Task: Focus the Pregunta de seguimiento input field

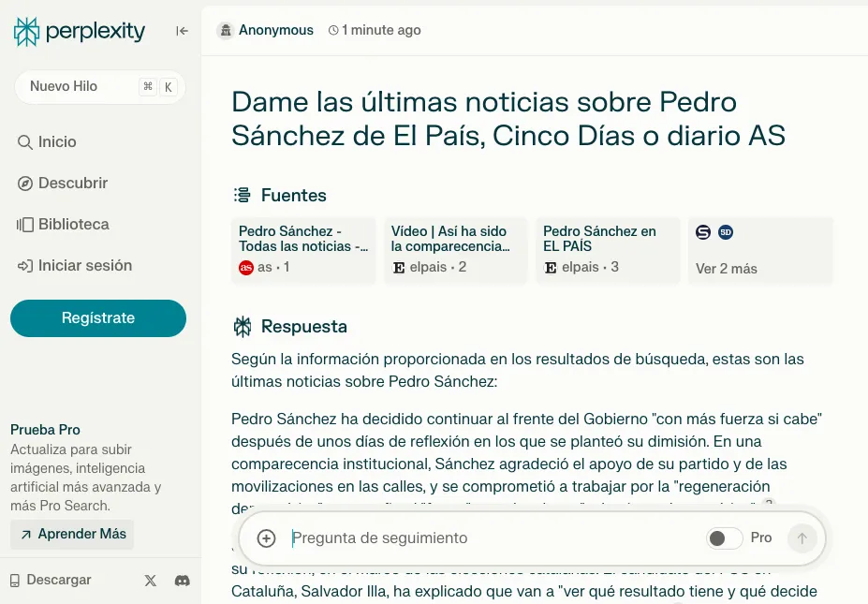Action: click(x=493, y=538)
